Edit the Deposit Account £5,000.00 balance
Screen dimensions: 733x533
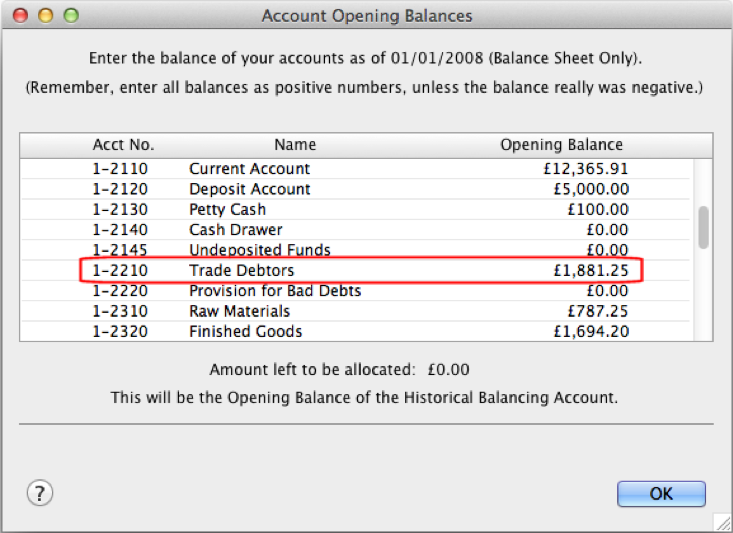tap(591, 189)
